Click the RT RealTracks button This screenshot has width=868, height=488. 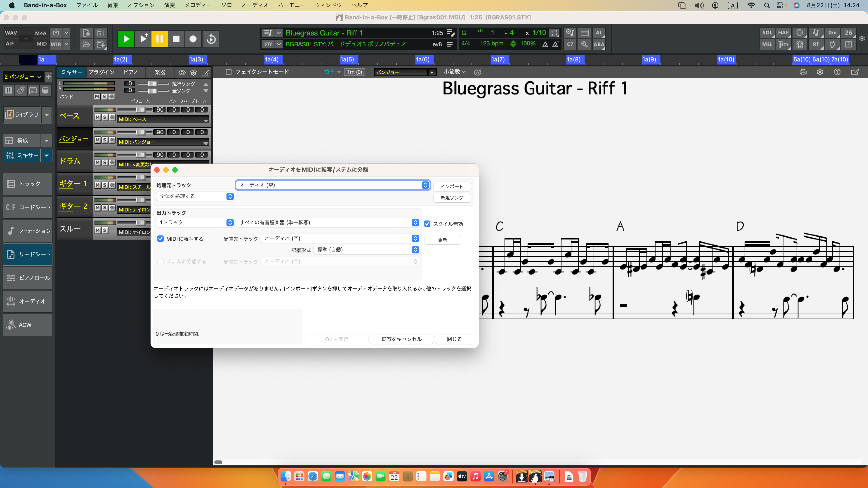(x=816, y=45)
